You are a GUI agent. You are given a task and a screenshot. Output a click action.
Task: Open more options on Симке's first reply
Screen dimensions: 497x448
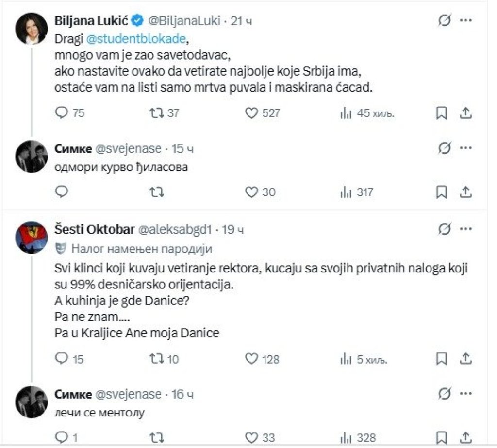[465, 148]
